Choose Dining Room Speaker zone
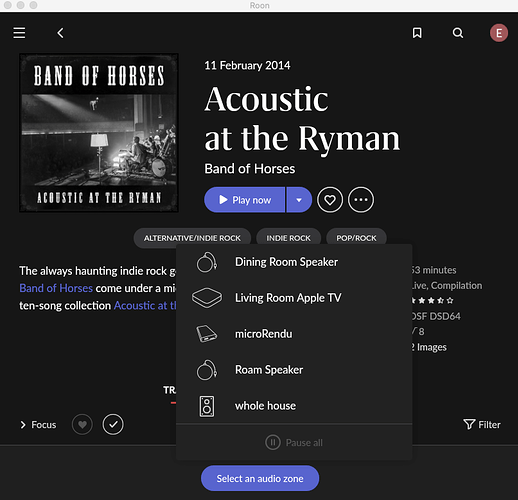 (x=294, y=262)
